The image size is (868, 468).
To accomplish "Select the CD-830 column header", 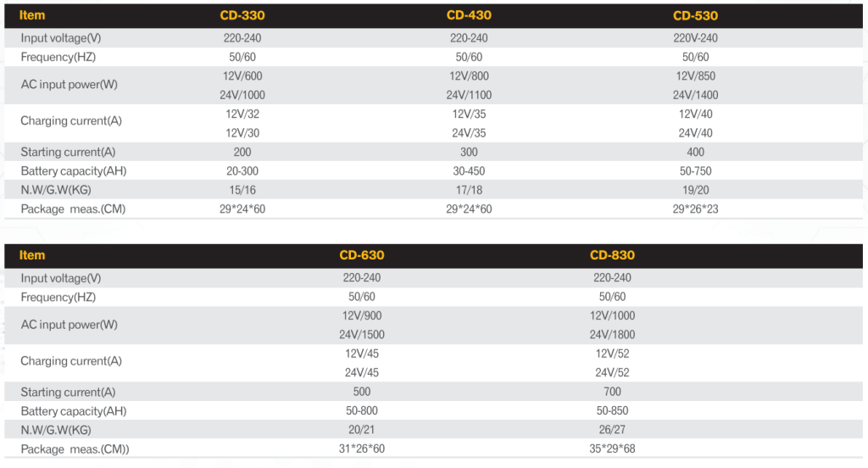I will (x=612, y=255).
